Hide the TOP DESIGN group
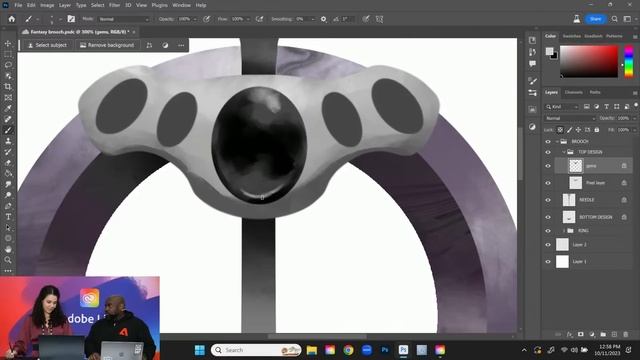640x360 pixels. pyautogui.click(x=548, y=152)
